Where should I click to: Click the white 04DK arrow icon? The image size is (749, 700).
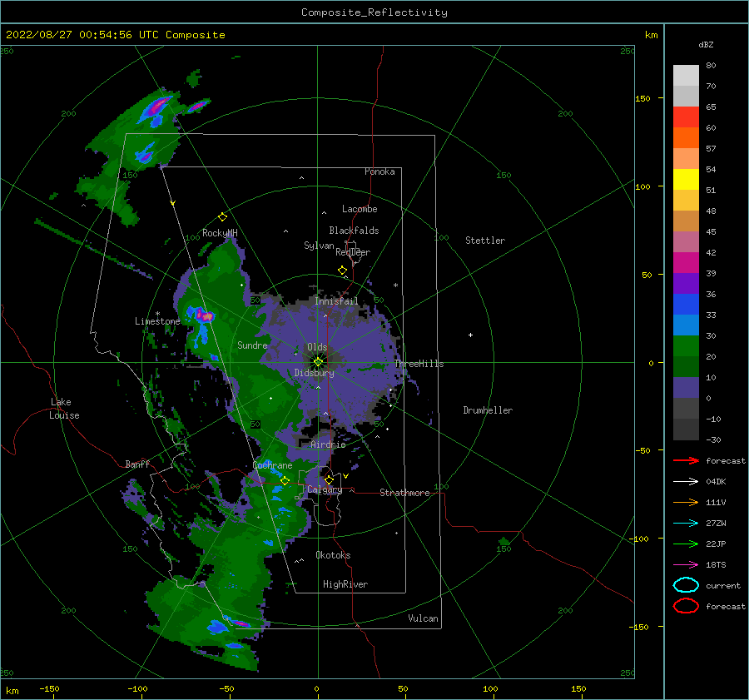click(x=686, y=481)
